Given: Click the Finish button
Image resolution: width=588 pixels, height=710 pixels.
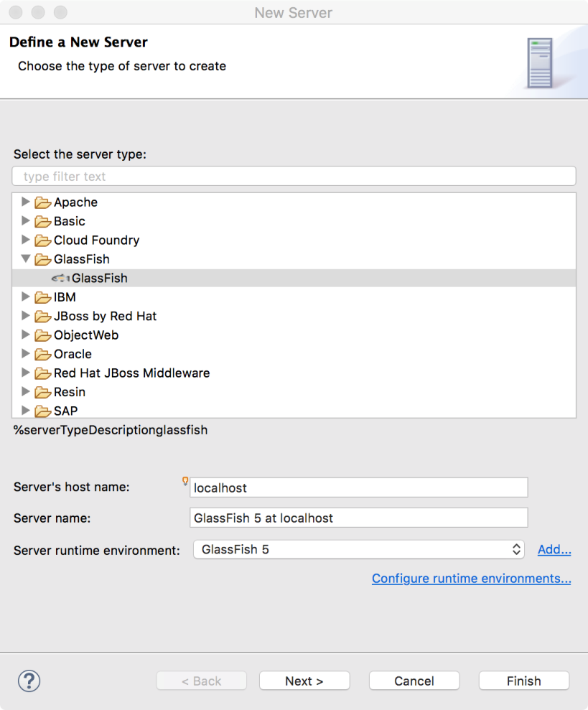Looking at the screenshot, I should coord(523,681).
